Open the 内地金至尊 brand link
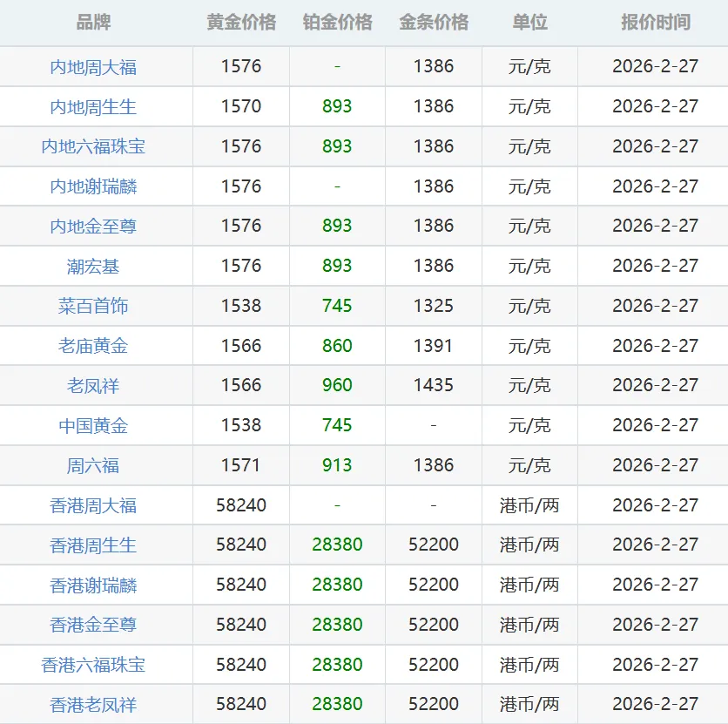Screen dimensions: 728x724 point(93,227)
